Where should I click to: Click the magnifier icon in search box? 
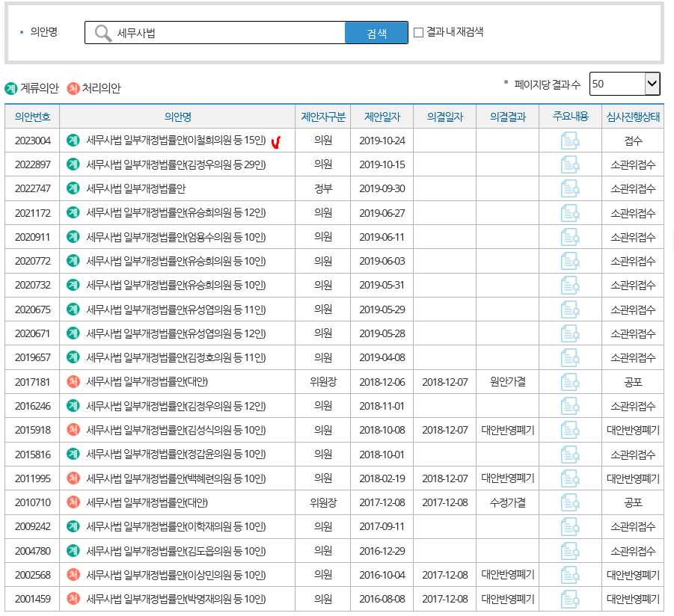click(x=103, y=33)
